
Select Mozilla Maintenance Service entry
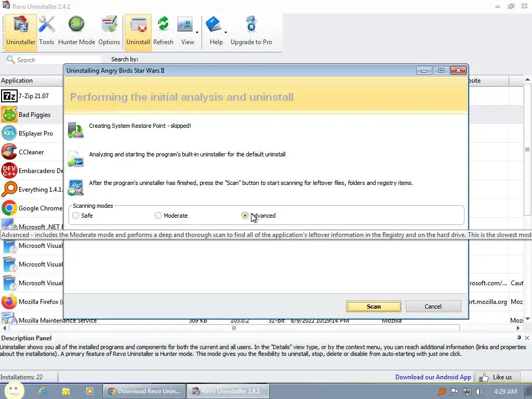[58, 320]
